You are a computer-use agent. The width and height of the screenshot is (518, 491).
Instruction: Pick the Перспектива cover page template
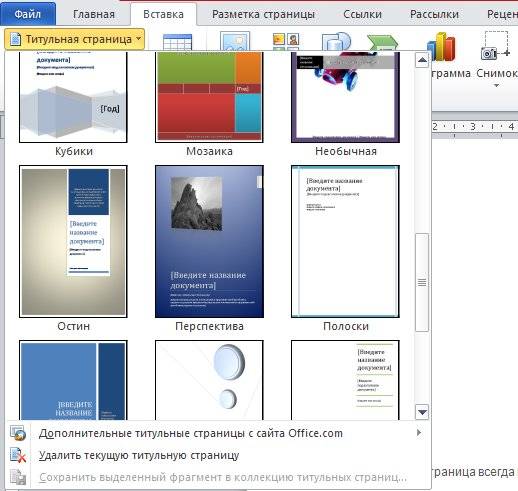click(x=209, y=241)
